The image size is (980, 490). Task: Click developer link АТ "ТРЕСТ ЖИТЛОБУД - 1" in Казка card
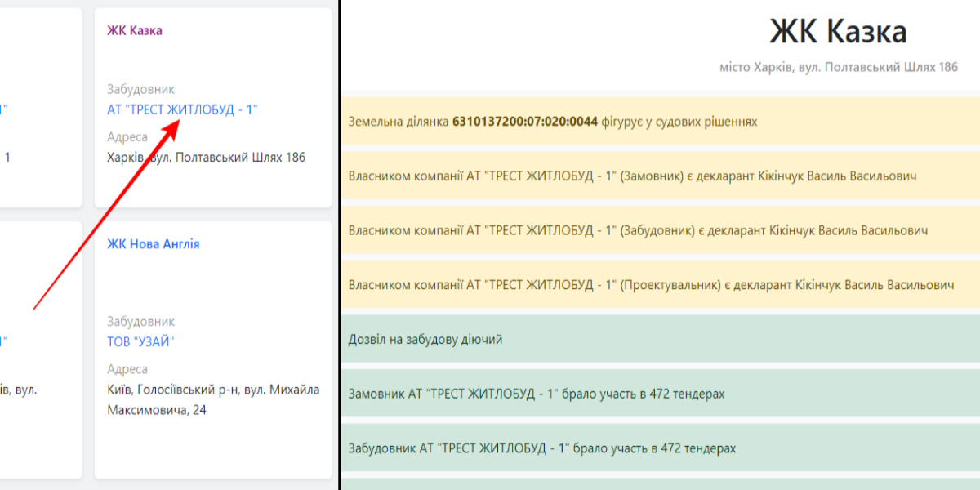pos(182,109)
